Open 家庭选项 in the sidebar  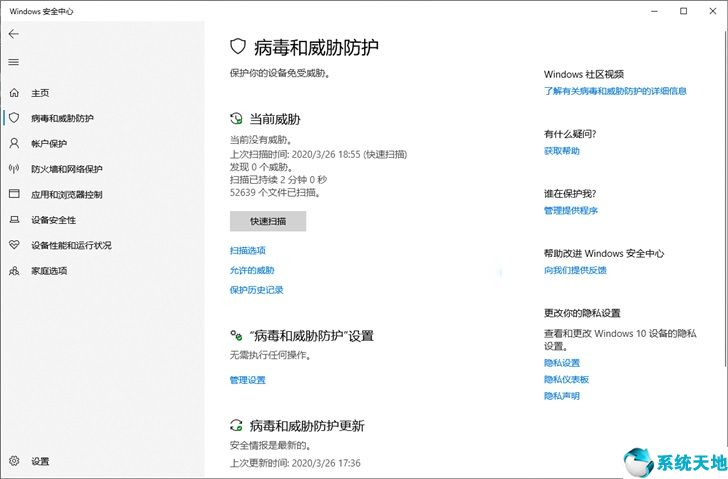pyautogui.click(x=49, y=271)
